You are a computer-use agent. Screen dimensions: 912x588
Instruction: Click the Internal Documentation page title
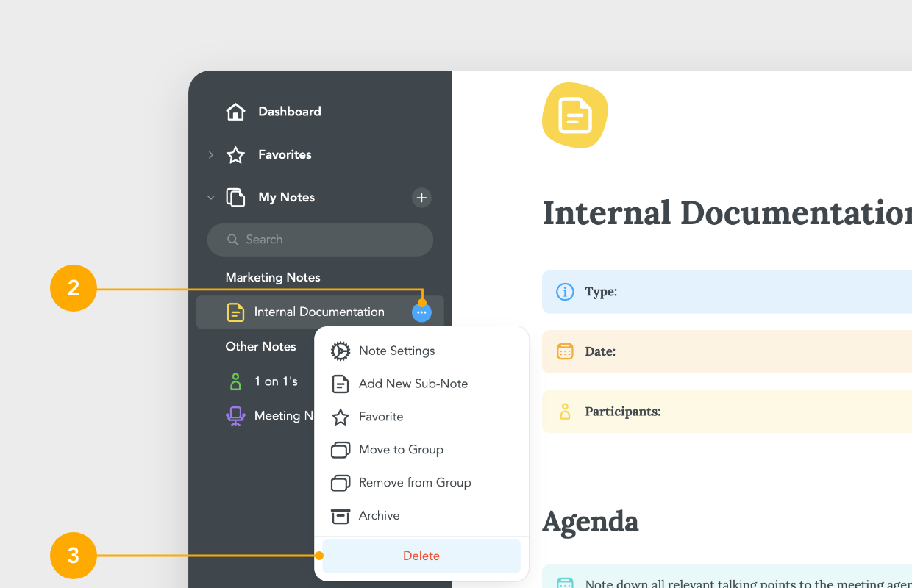[x=727, y=213]
